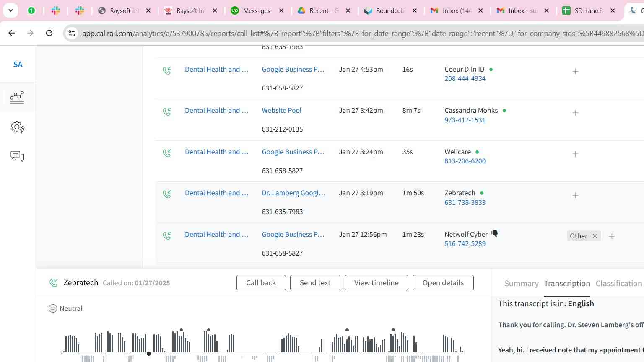Click inbound call icon in Netwolf Cyber row

(x=167, y=235)
